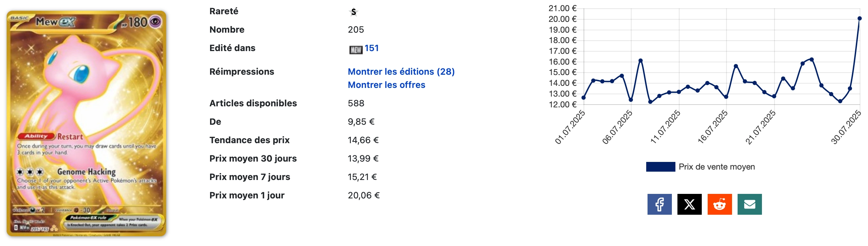Share the card on X
Screen dimensions: 868x246
pos(689,204)
